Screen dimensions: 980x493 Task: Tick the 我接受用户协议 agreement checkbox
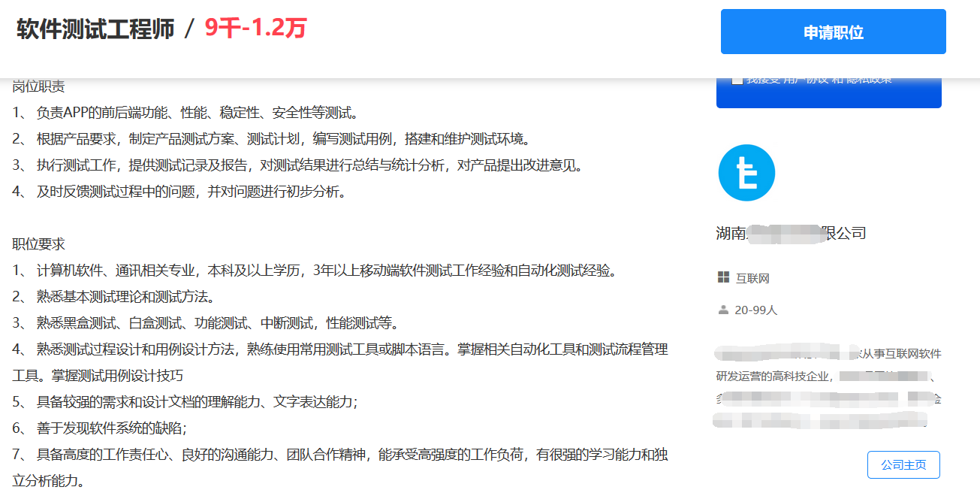(x=737, y=80)
